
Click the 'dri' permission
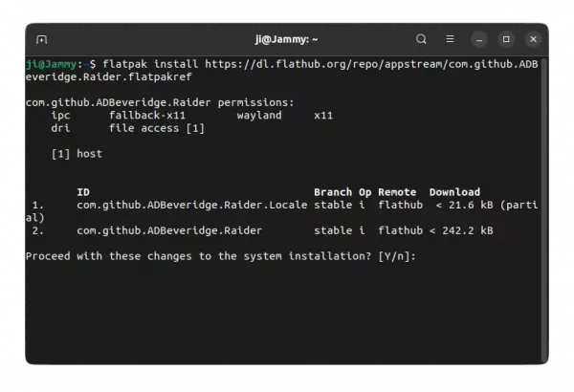[x=61, y=128]
